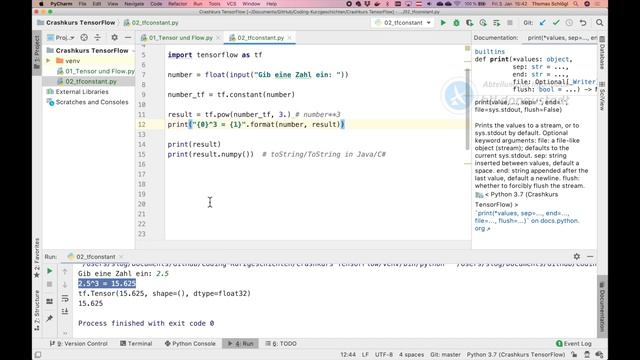Rerun program in Run panel
640x360 pixels.
coord(49,271)
